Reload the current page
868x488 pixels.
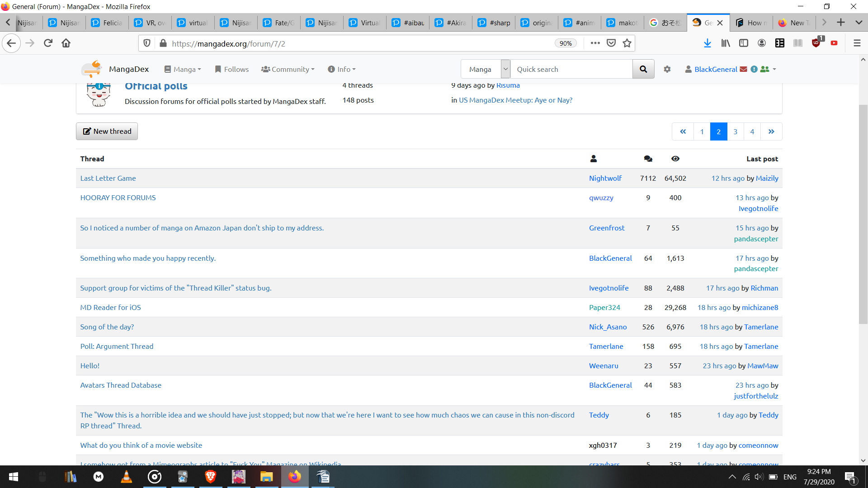pos(48,43)
